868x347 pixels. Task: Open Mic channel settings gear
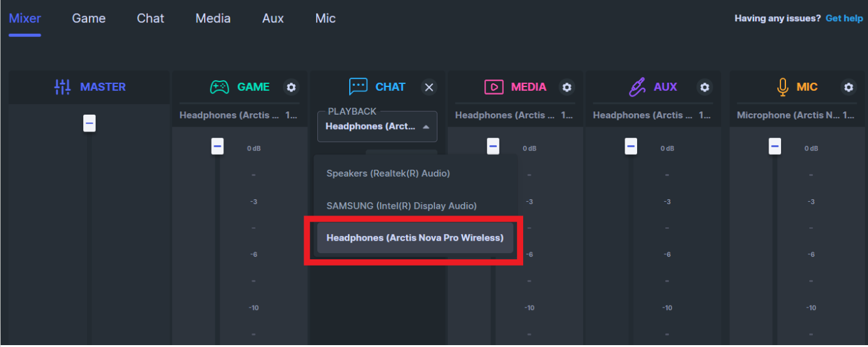click(848, 87)
